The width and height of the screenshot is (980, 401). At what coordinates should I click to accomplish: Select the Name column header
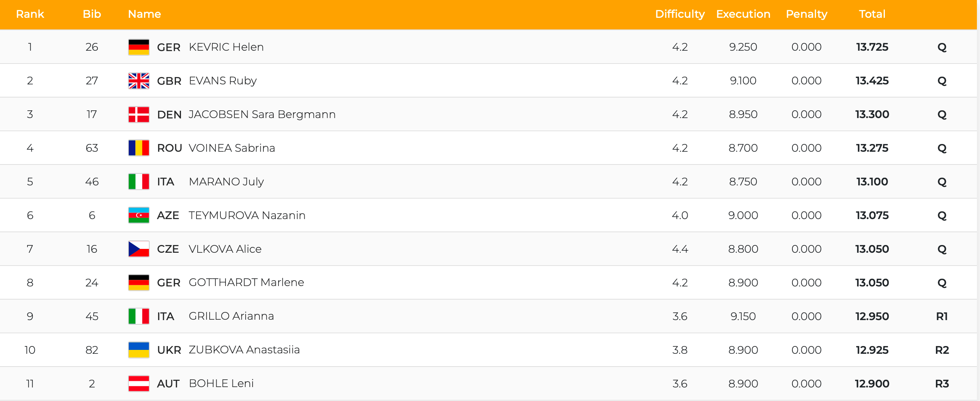[x=144, y=14]
